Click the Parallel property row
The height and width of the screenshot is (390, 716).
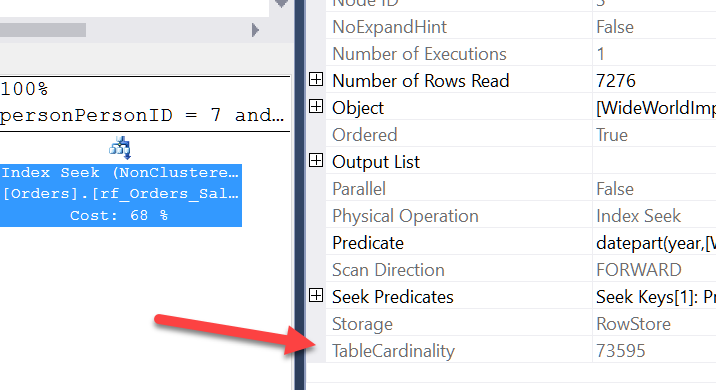521,189
